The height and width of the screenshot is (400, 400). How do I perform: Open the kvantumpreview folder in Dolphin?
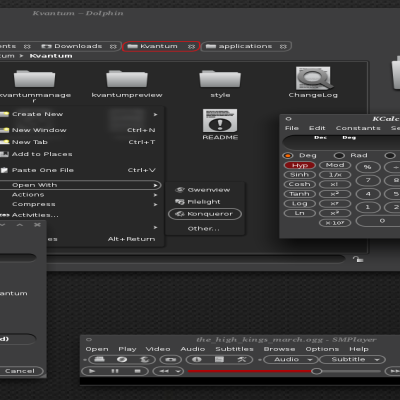pos(127,79)
